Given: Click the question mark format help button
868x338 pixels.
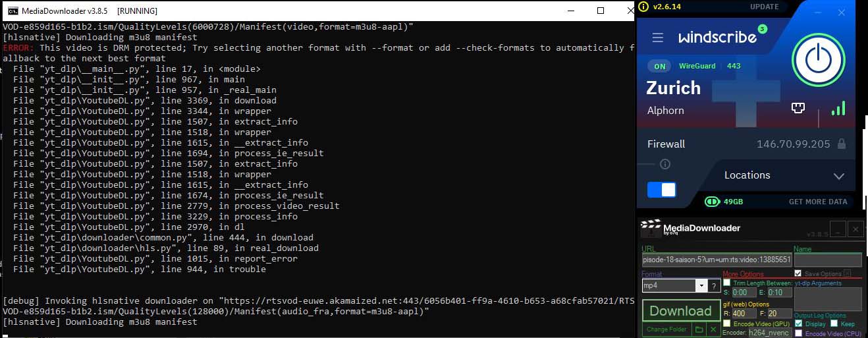Looking at the screenshot, I should click(x=713, y=285).
